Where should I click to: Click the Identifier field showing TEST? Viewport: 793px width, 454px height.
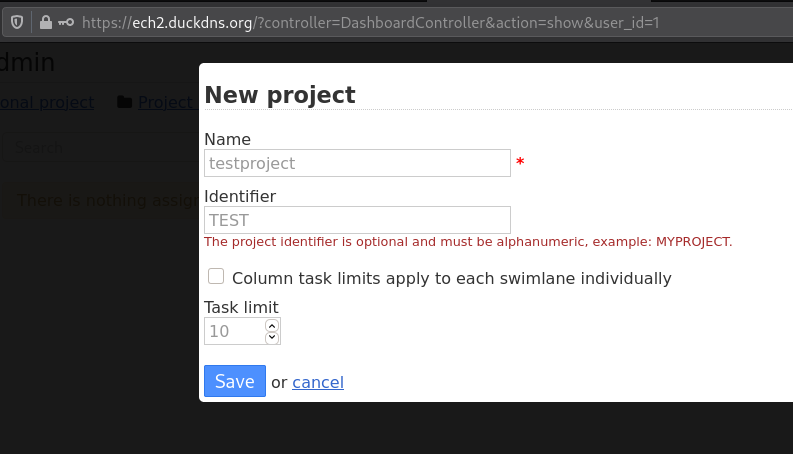point(357,220)
